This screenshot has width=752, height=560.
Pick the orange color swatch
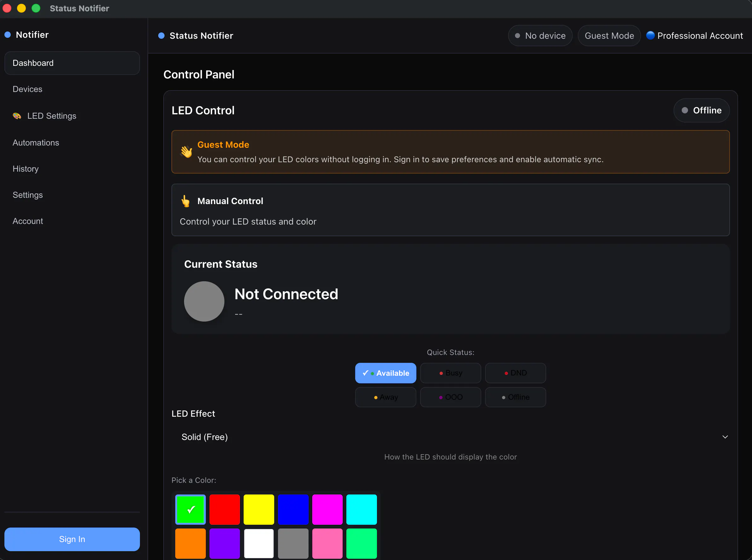[190, 543]
